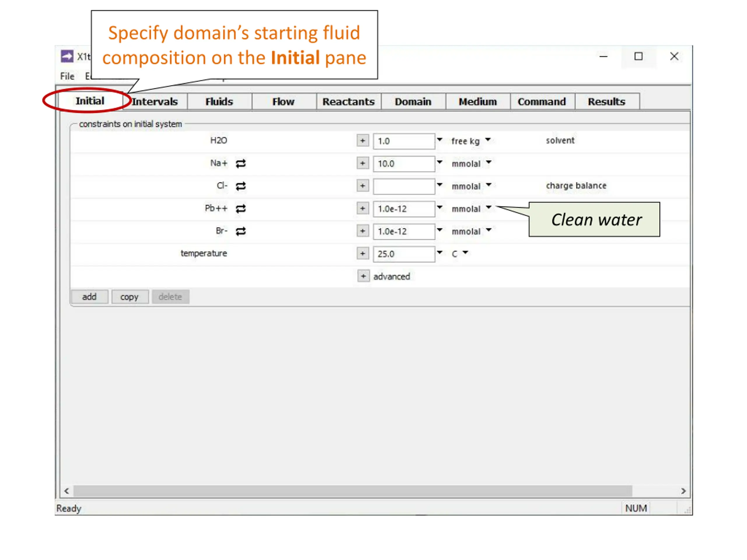Click the H2O value field showing 1.0
The width and height of the screenshot is (747, 560).
404,141
